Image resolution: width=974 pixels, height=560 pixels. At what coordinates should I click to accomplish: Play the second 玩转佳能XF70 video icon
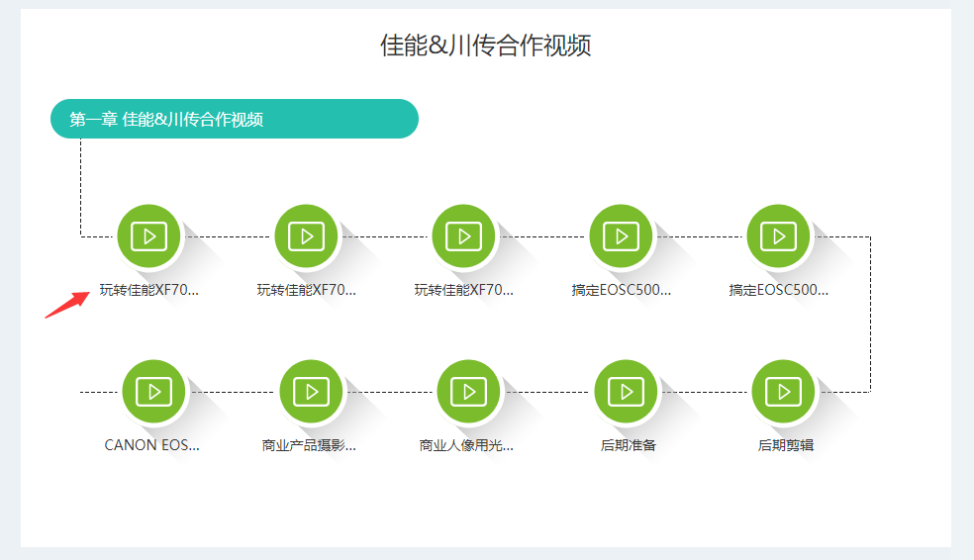point(307,236)
